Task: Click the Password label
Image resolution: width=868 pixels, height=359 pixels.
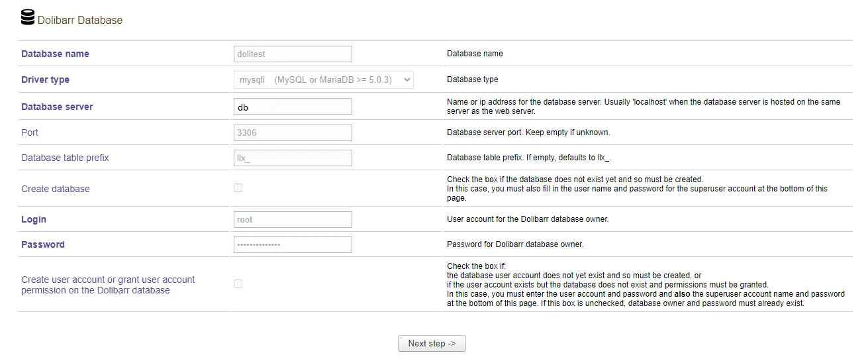Action: 43,244
